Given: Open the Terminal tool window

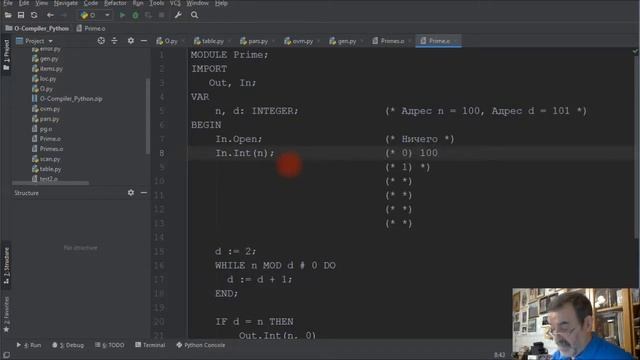Looking at the screenshot, I should pos(150,345).
